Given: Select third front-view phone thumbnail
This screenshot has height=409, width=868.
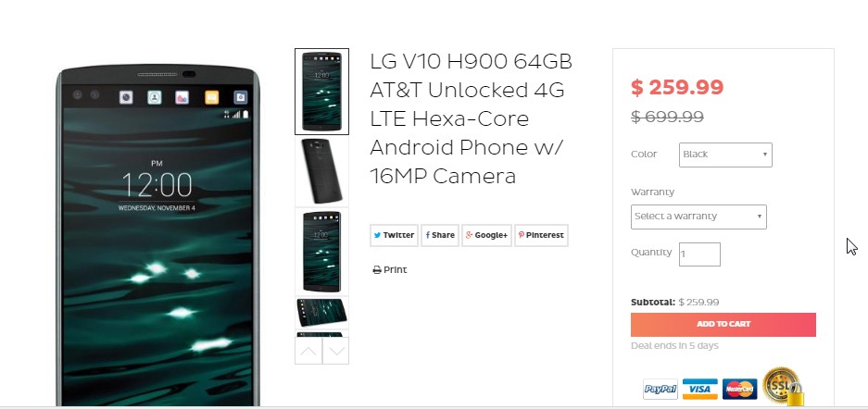Looking at the screenshot, I should tap(321, 252).
